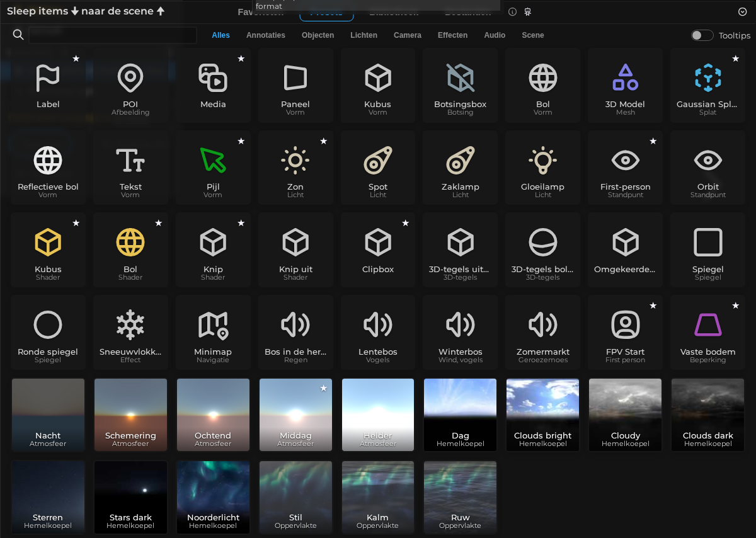
Task: Toggle favorite star on Media card
Action: [241, 58]
